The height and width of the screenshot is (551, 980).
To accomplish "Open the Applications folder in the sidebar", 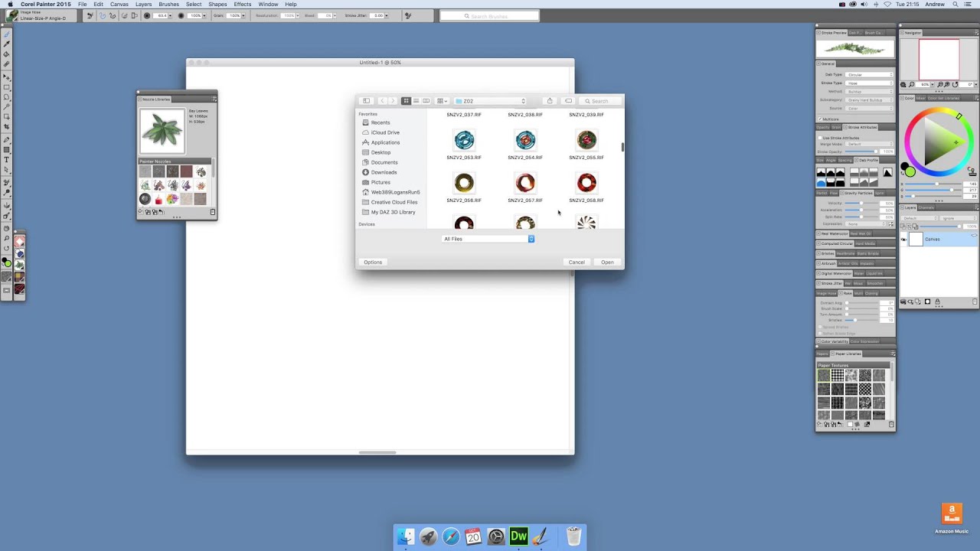I will [385, 142].
